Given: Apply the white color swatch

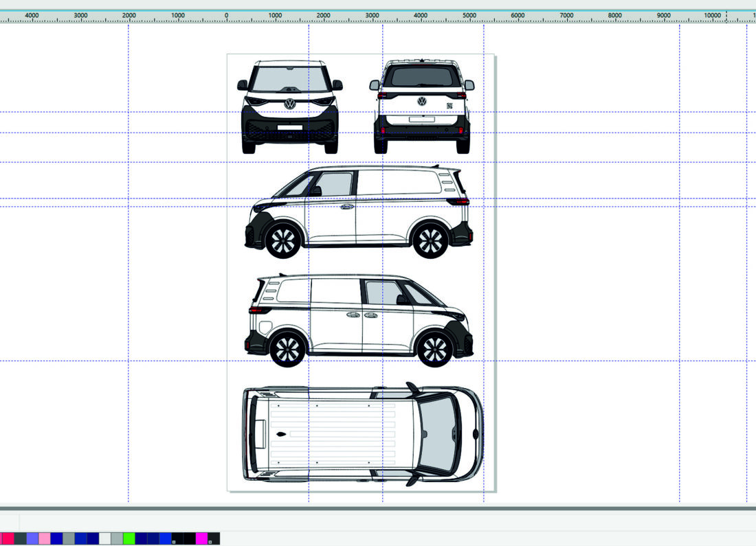Looking at the screenshot, I should coord(104,538).
